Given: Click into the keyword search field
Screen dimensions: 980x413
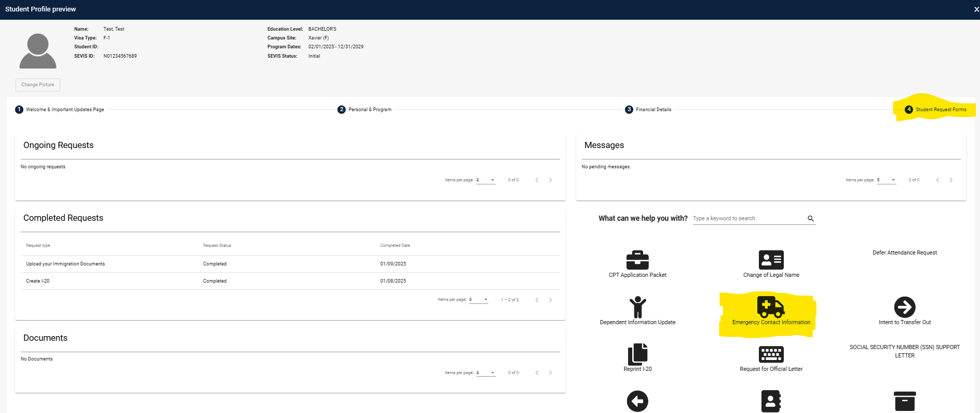Looking at the screenshot, I should pyautogui.click(x=748, y=219).
